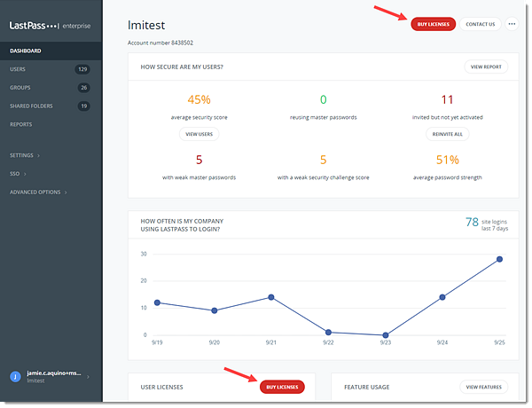Click How Secure Are My Users heading

[x=182, y=67]
